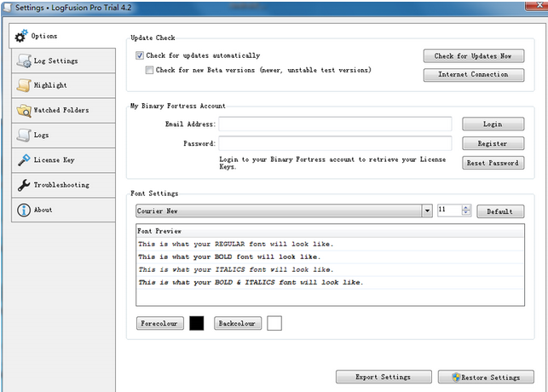Screen dimensions: 548x392
Task: Click Check for Updates Now button
Action: pyautogui.click(x=474, y=56)
